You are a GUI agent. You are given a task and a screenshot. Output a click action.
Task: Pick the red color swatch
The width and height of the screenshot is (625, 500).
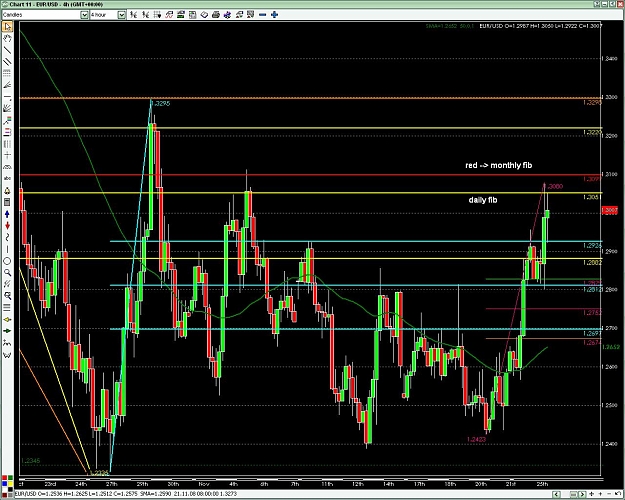(4, 478)
